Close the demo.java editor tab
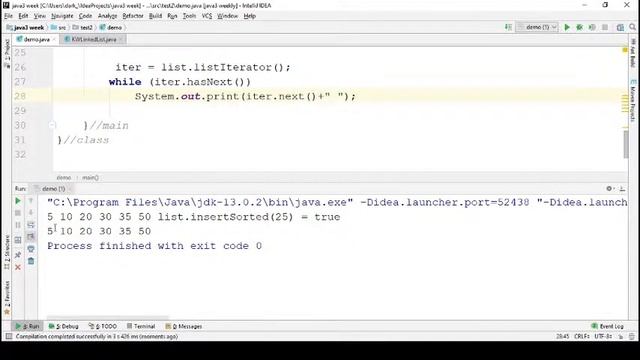 point(54,40)
